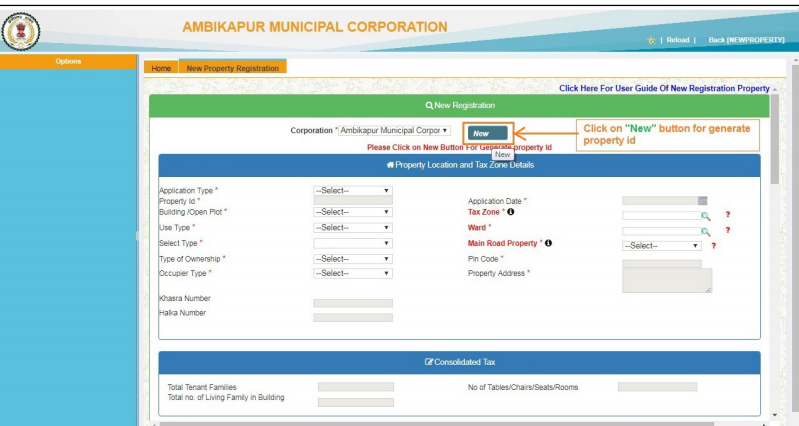799x426 pixels.
Task: Select the New Property Registration tab
Action: pos(232,67)
